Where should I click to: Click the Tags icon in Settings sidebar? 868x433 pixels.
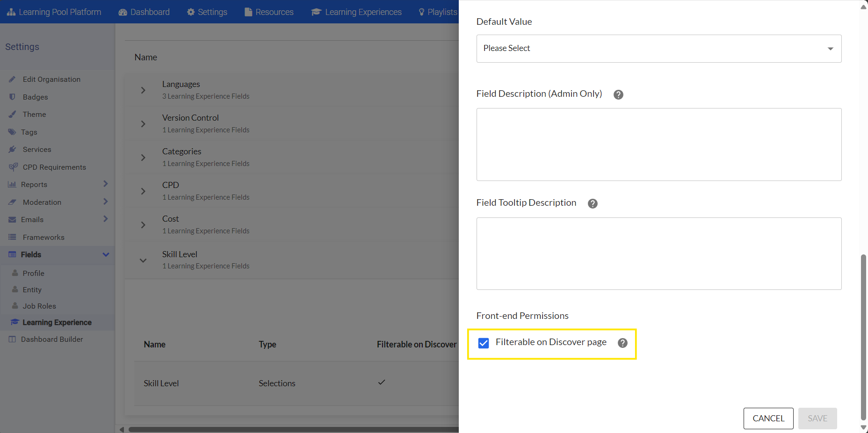click(x=12, y=132)
